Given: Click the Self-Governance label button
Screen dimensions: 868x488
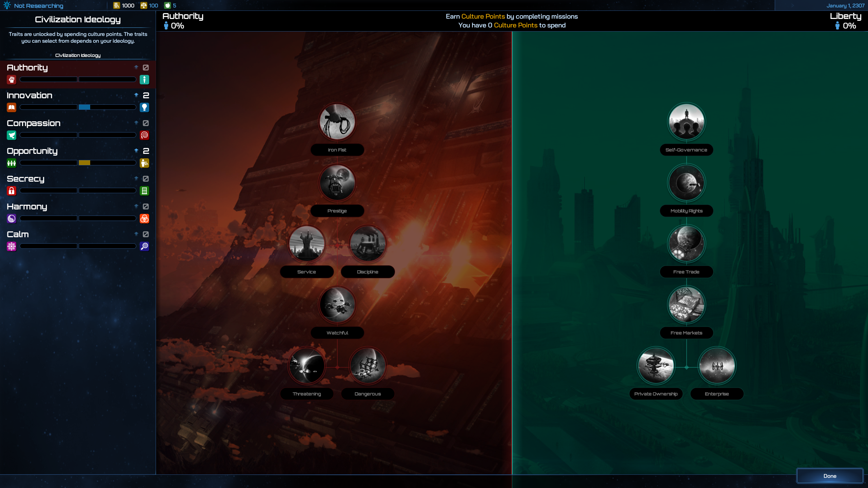Looking at the screenshot, I should (686, 150).
